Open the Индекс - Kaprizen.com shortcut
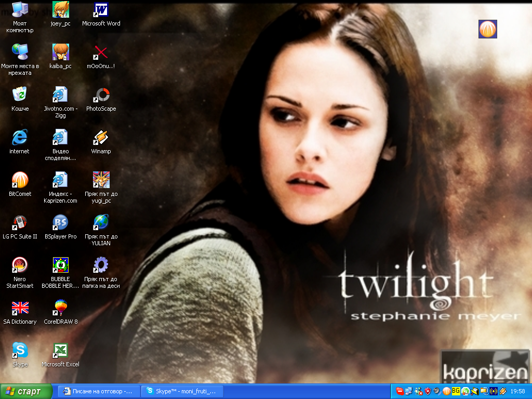Image resolution: width=532 pixels, height=399 pixels. tap(60, 188)
